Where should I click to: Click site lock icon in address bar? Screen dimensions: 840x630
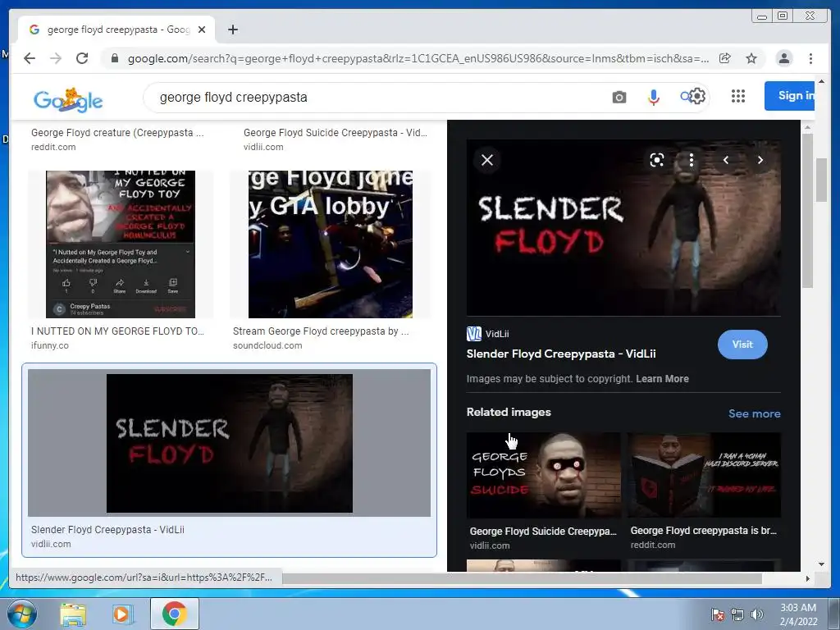(x=114, y=58)
